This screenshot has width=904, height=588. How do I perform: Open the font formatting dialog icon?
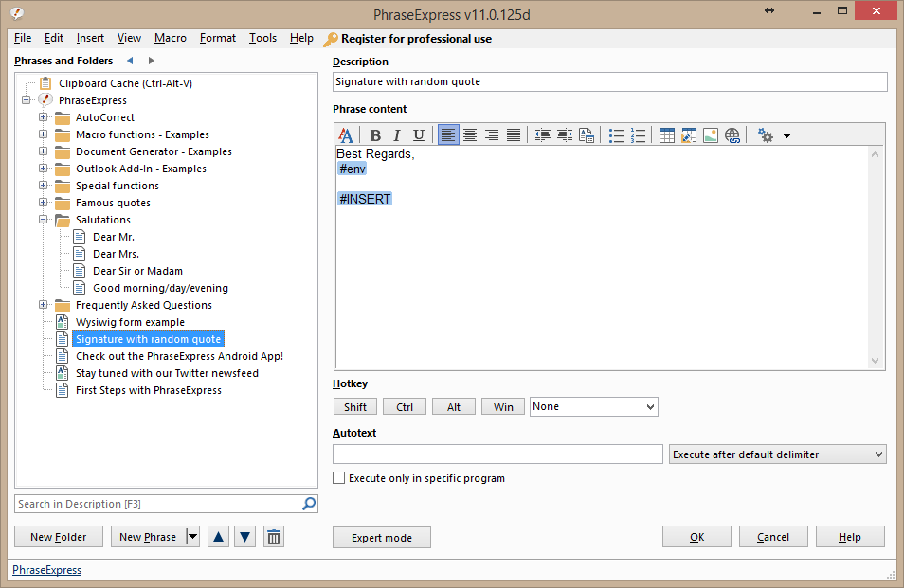coord(347,135)
